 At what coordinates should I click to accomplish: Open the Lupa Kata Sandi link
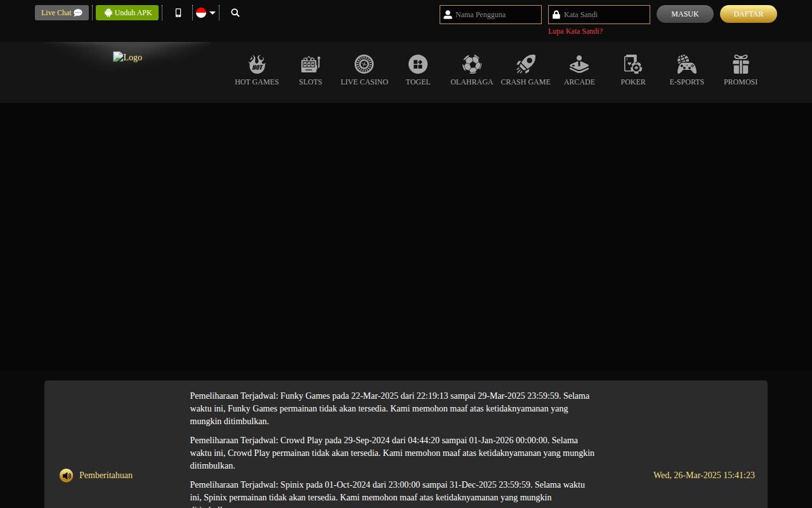[575, 30]
